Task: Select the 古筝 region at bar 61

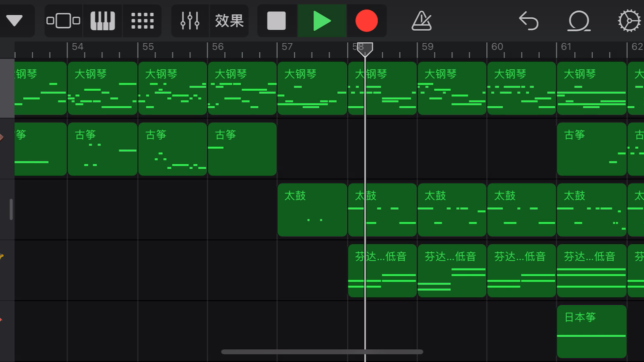Action: click(x=592, y=149)
